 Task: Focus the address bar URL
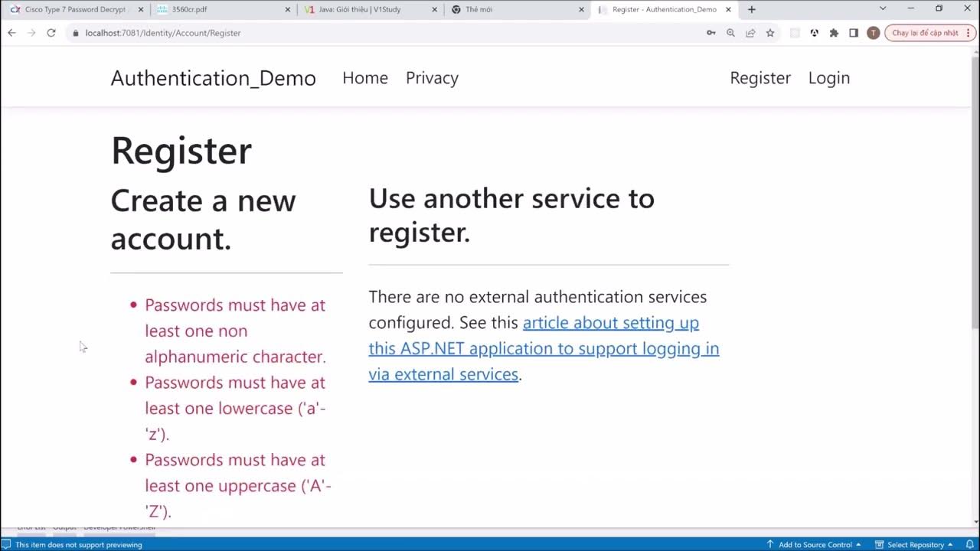pos(163,33)
